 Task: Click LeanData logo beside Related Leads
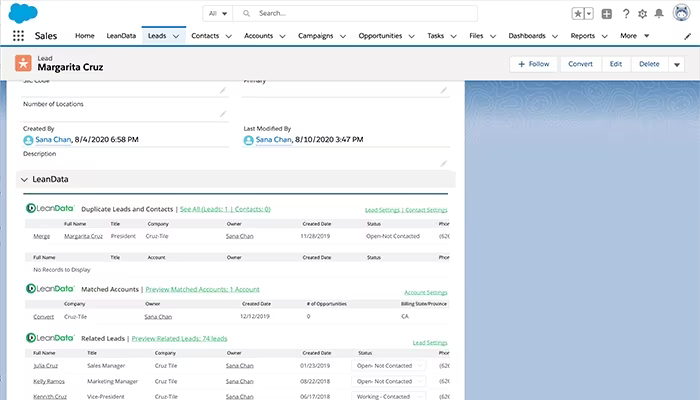pyautogui.click(x=50, y=338)
